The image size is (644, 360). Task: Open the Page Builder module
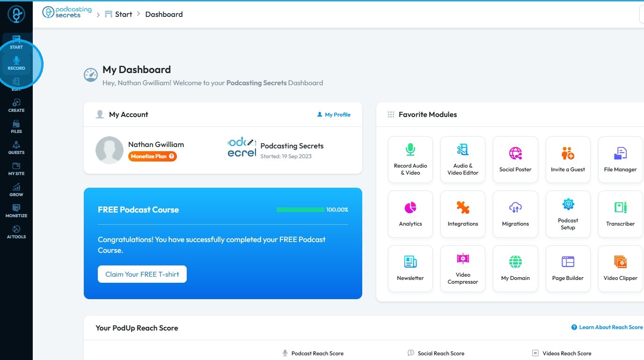click(x=568, y=268)
